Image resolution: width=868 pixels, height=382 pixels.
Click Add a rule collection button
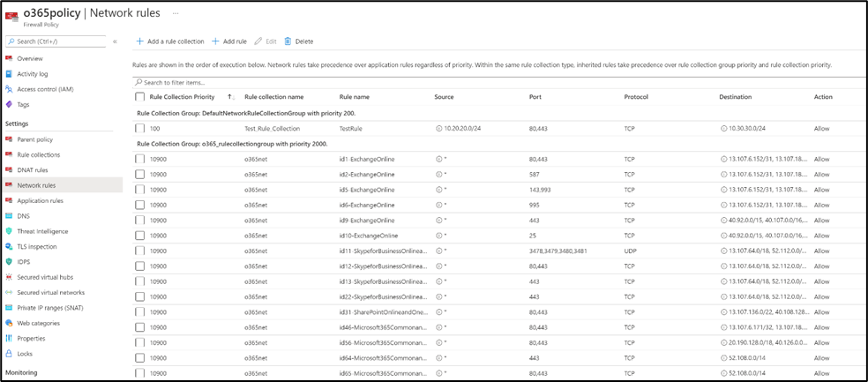click(x=169, y=41)
